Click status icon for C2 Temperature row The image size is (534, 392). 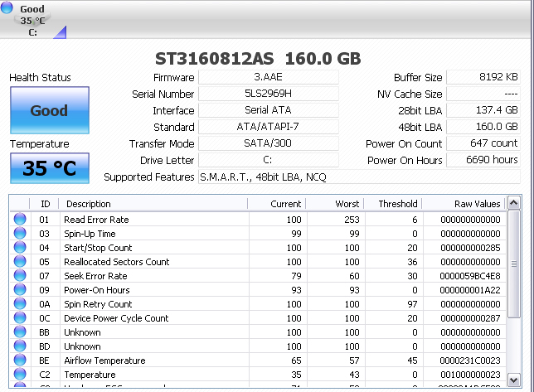[20, 374]
